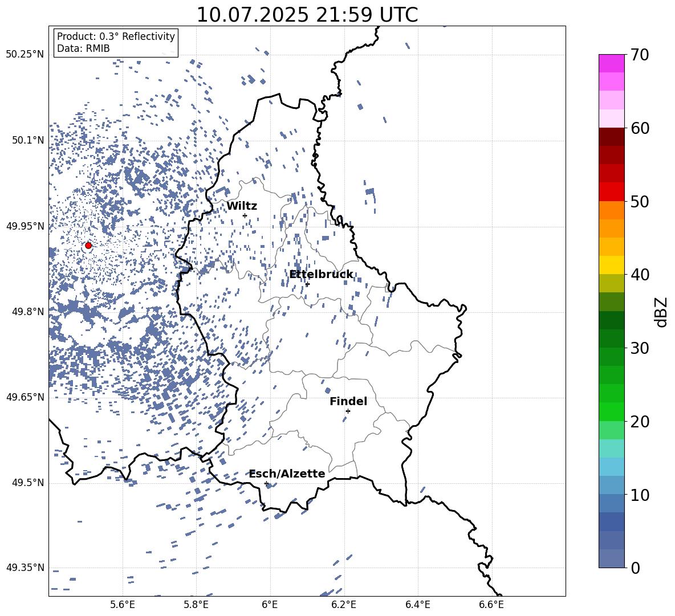
Task: Click the bright green 20 dBZ color band
Action: 611,411
